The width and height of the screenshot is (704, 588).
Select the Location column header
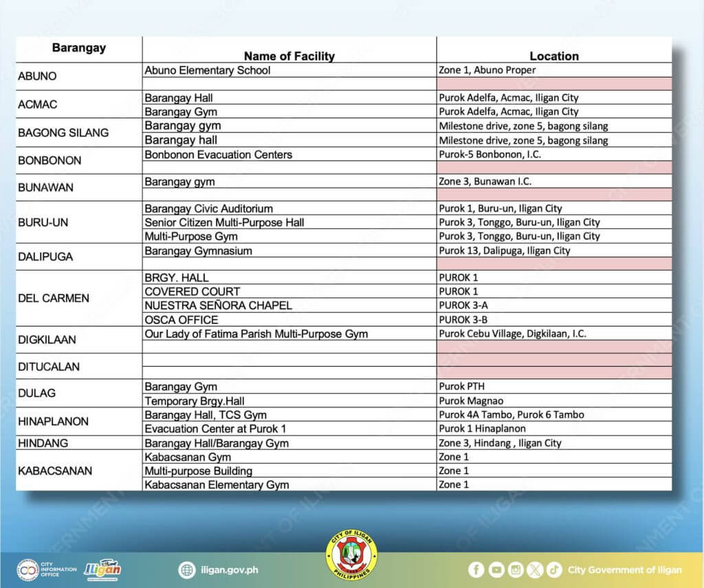pyautogui.click(x=554, y=56)
